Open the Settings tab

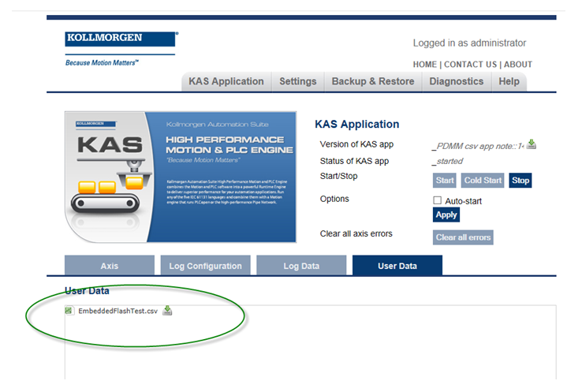click(297, 81)
